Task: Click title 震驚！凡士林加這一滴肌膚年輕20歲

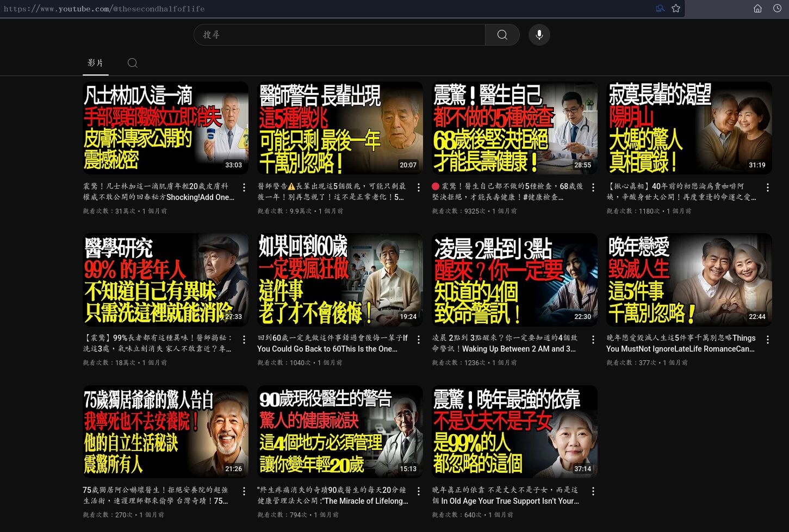Action: [x=159, y=191]
